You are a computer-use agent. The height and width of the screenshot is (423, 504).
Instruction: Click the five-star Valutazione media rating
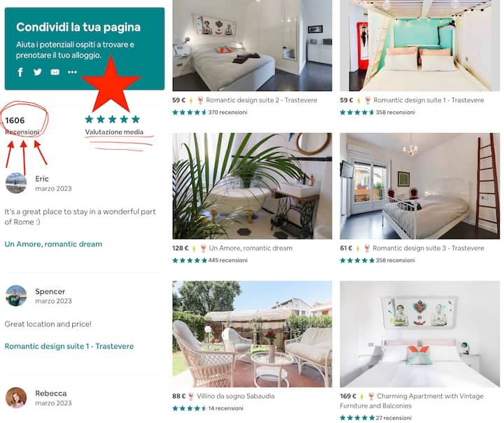coord(113,119)
